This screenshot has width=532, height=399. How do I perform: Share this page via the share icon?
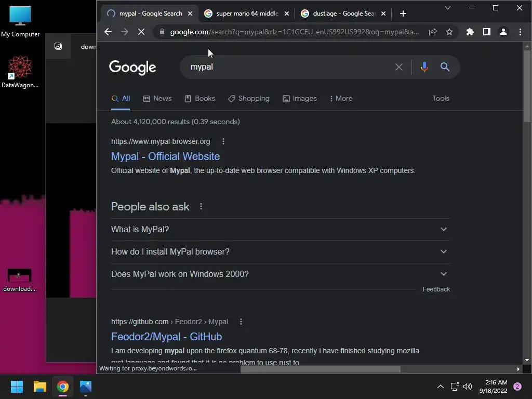click(x=433, y=32)
